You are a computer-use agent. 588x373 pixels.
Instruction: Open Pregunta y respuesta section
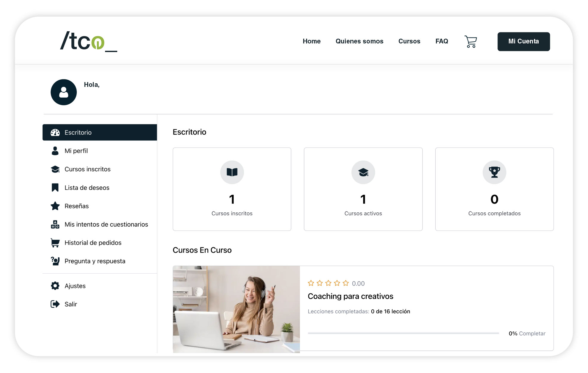point(95,261)
